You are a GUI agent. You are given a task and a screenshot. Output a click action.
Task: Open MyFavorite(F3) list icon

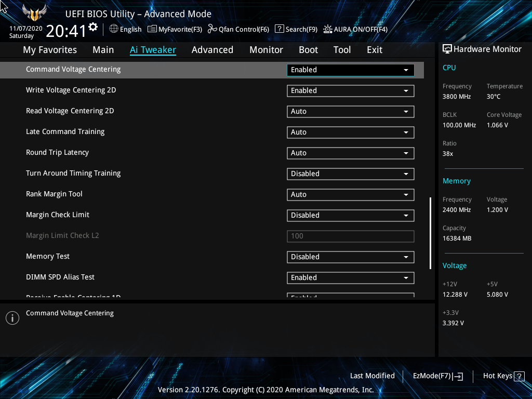coord(152,29)
